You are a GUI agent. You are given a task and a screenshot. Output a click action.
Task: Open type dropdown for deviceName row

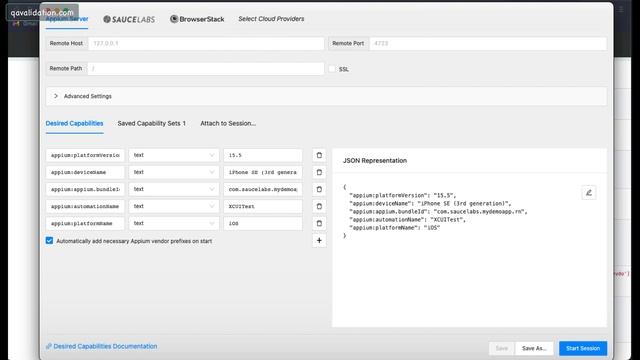pos(174,172)
